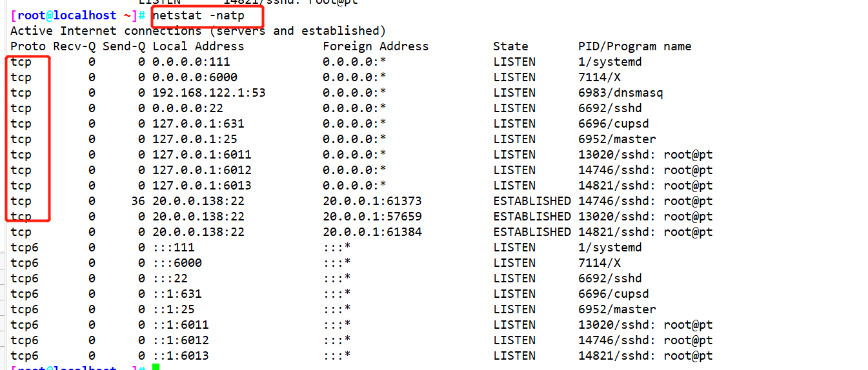Click ESTABLISHED state in the 20.0.0.1:61373 row
This screenshot has height=370, width=868.
tap(532, 201)
